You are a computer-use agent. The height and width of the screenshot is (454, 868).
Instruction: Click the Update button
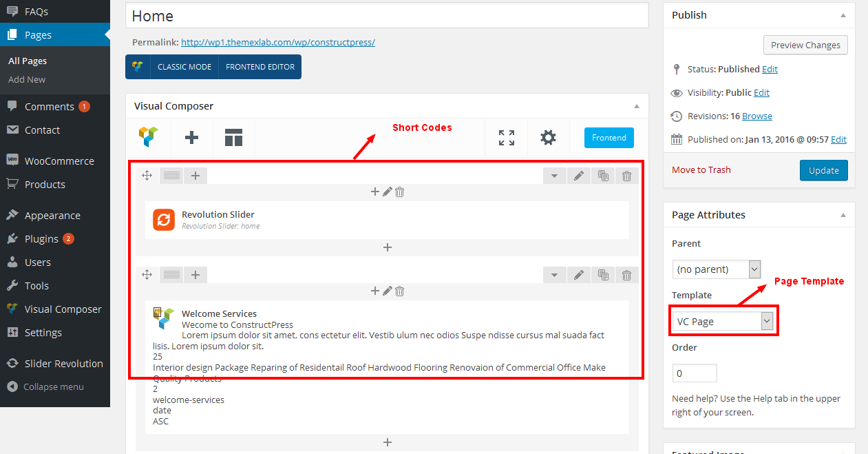(823, 170)
